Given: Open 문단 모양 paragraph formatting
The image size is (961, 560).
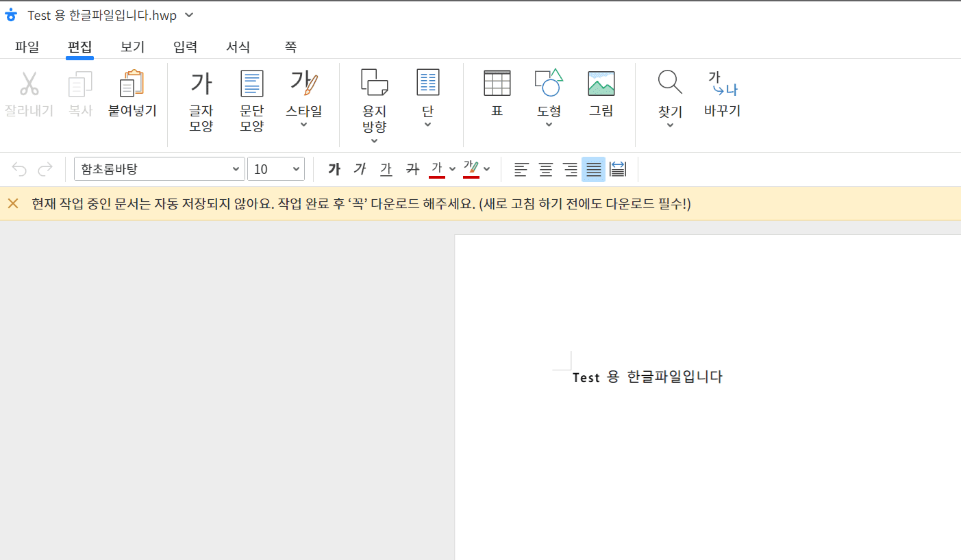Looking at the screenshot, I should coord(251,99).
